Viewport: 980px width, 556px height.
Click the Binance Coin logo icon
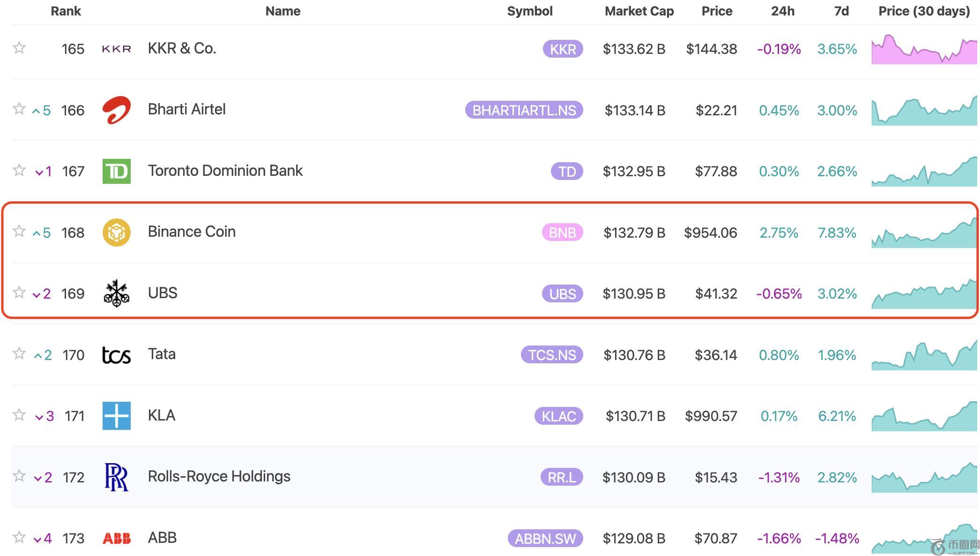pos(116,233)
